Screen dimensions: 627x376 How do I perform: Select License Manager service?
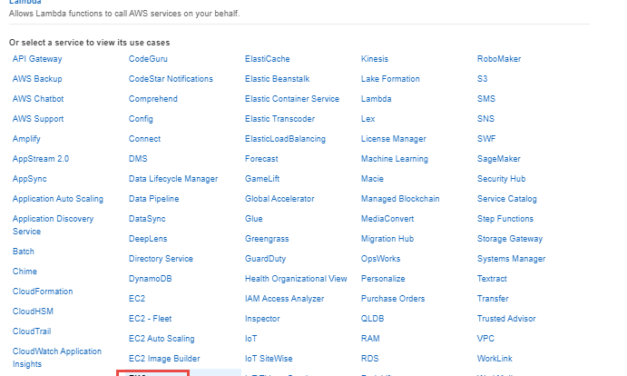[x=394, y=139]
